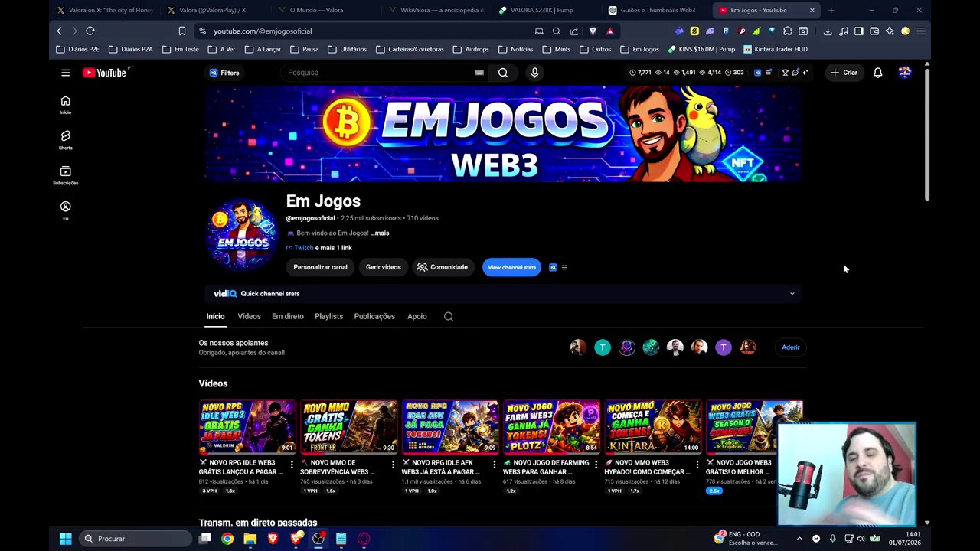This screenshot has width=980, height=551.
Task: Switch to the Vídeos channel tab
Action: pos(249,316)
